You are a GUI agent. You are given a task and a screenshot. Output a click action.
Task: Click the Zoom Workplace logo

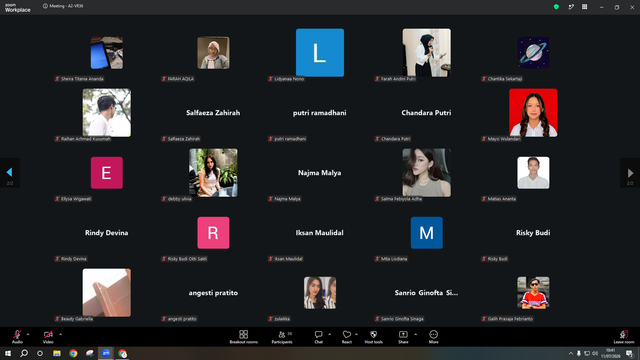coord(18,7)
